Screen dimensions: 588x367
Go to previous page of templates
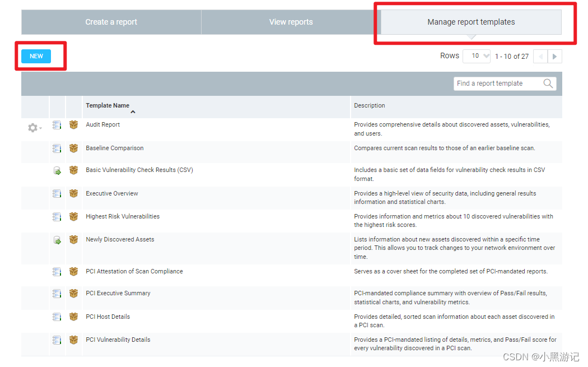tap(540, 57)
